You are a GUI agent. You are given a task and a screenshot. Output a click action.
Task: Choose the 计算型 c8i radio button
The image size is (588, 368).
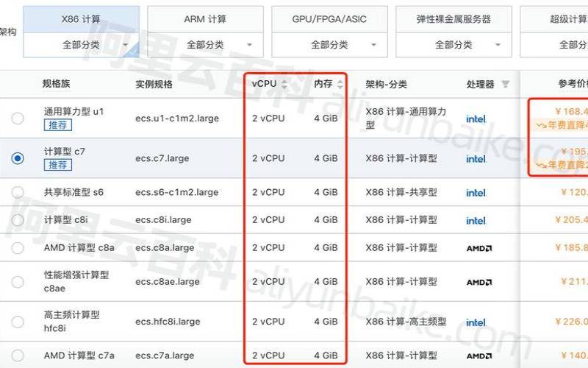pyautogui.click(x=17, y=220)
